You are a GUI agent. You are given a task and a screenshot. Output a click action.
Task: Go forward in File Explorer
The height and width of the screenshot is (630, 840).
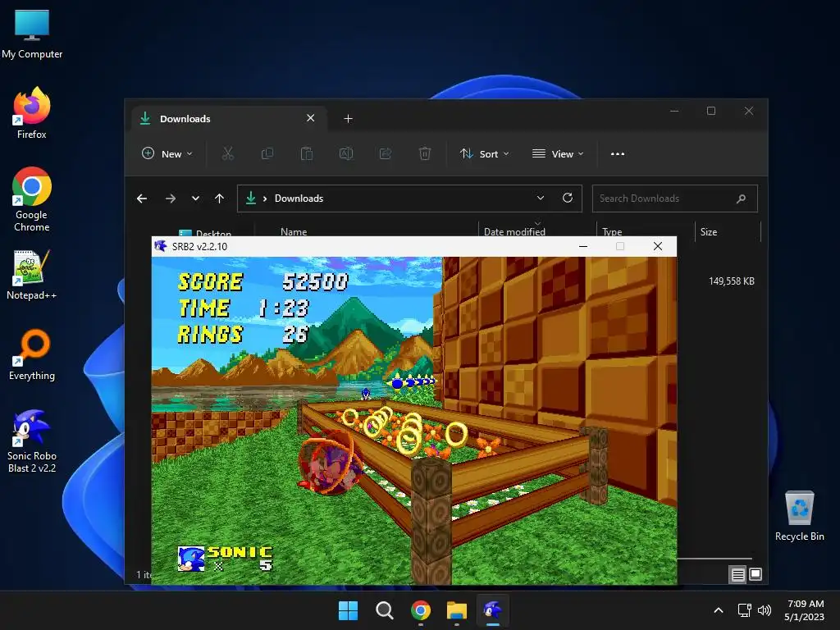[x=171, y=199]
